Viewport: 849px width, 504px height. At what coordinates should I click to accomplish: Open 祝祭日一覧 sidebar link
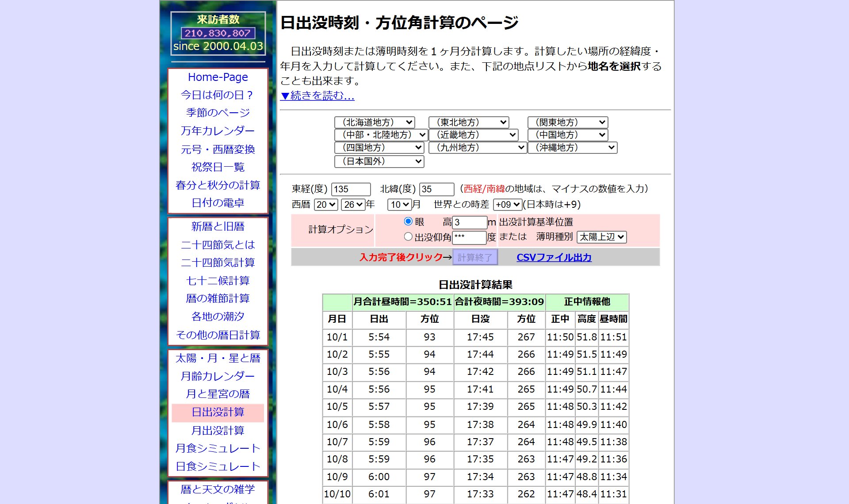[x=218, y=167]
